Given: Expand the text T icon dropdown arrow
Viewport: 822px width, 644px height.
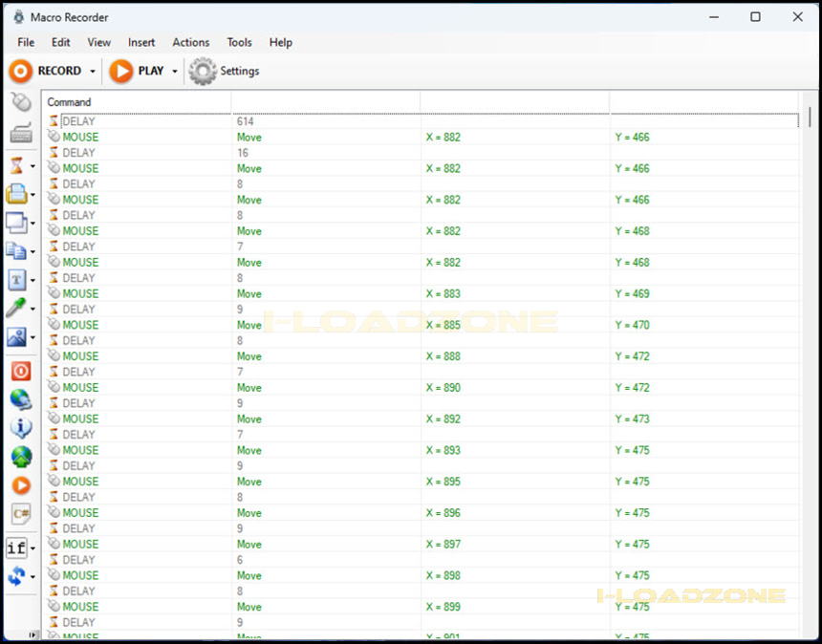Looking at the screenshot, I should pos(32,280).
